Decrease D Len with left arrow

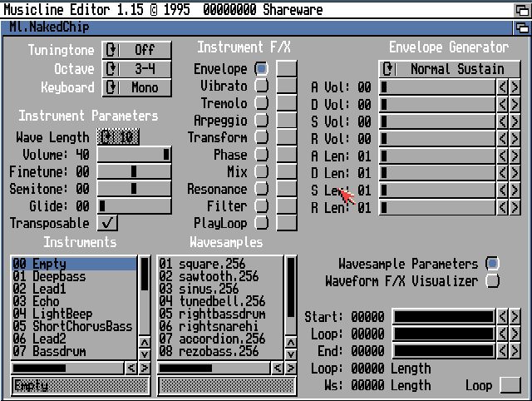(x=502, y=173)
